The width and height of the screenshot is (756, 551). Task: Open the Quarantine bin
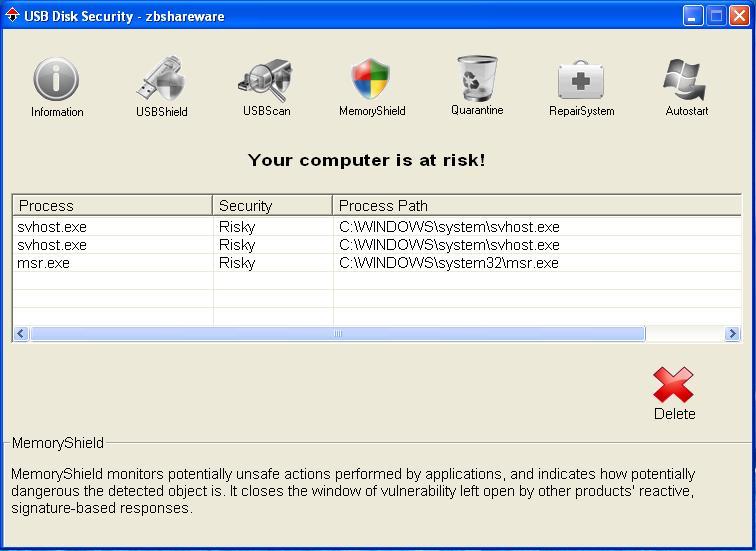[x=477, y=86]
